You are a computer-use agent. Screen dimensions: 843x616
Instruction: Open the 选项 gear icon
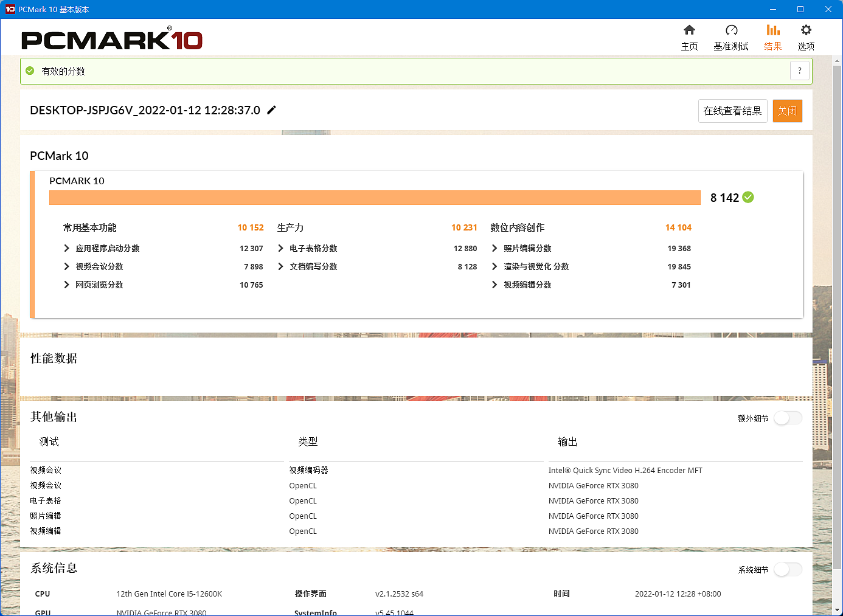tap(806, 30)
